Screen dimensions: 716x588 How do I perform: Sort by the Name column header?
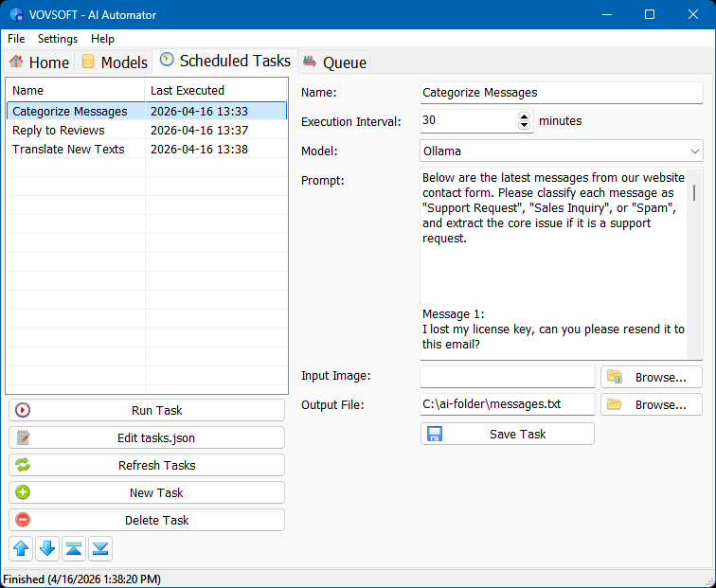click(76, 90)
